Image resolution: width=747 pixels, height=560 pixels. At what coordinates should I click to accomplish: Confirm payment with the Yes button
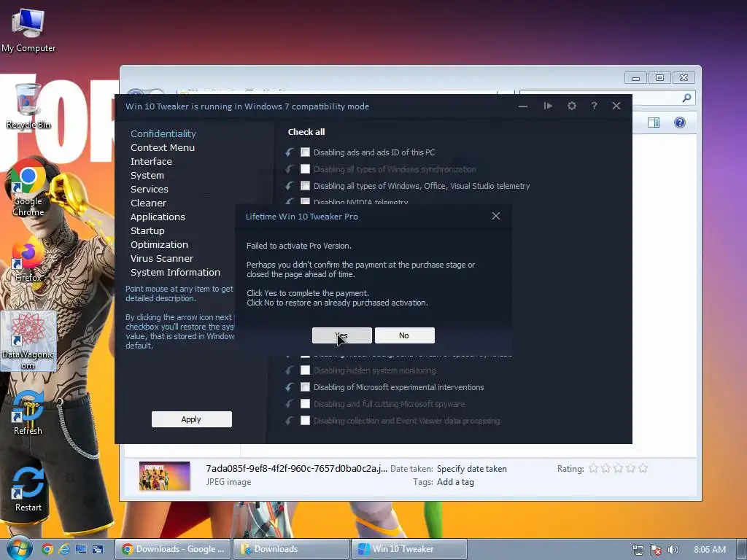click(341, 335)
